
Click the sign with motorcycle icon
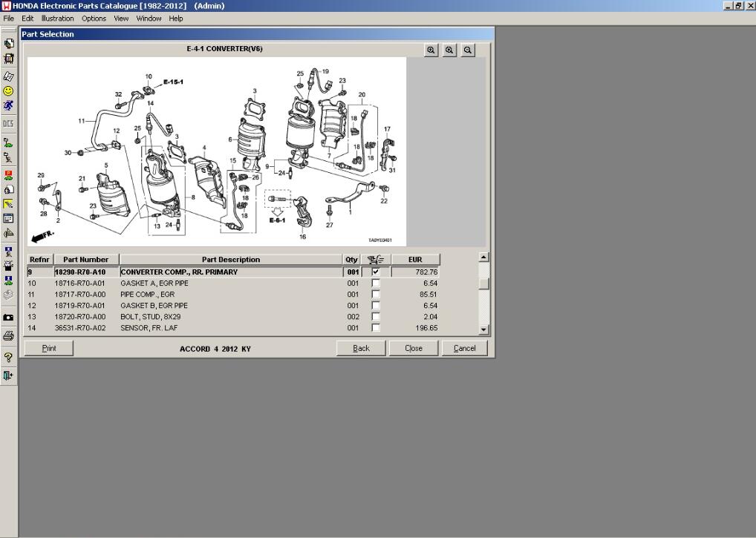8,157
